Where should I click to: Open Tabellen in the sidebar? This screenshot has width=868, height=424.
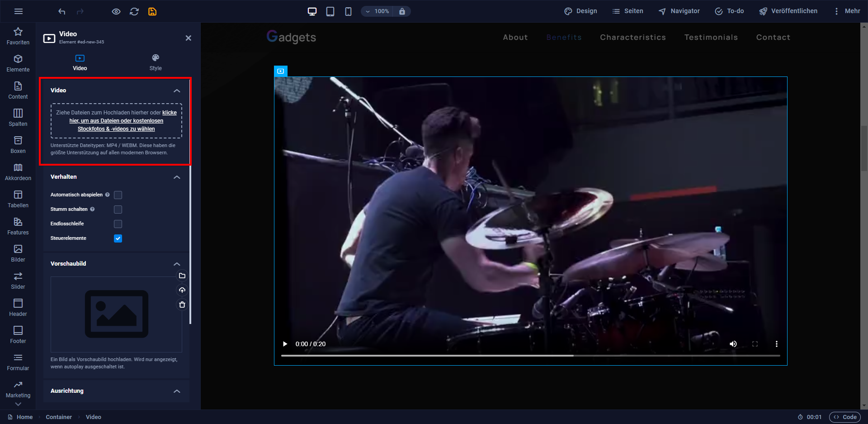[x=18, y=199]
